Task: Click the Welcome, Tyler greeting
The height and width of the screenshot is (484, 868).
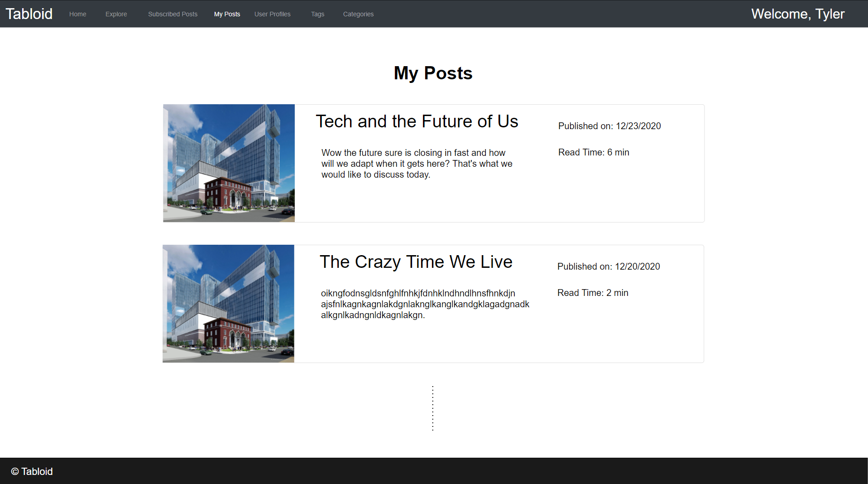Action: click(798, 14)
